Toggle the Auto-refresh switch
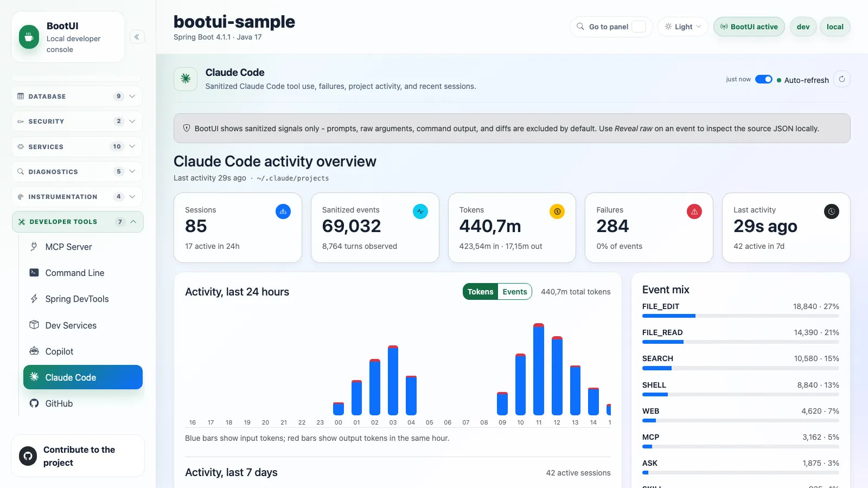Image resolution: width=868 pixels, height=488 pixels. pos(764,79)
